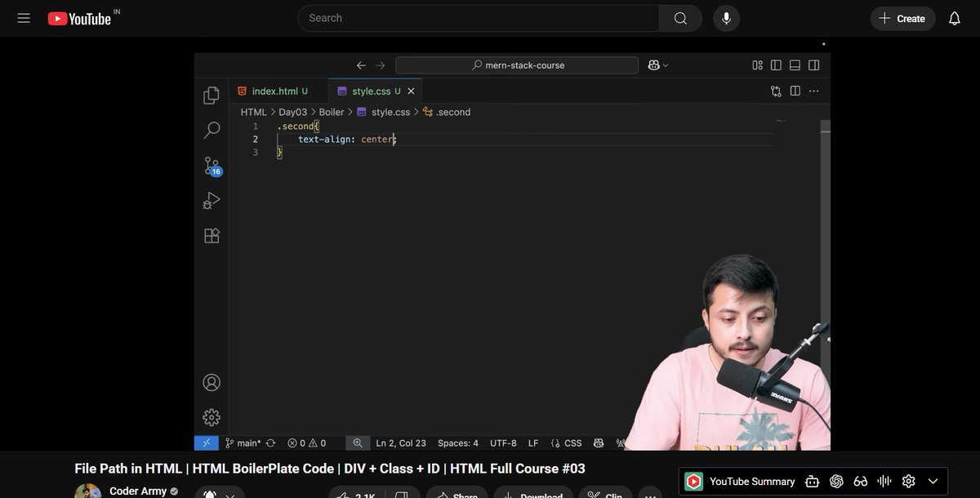Click the Create button on YouTube
Image resolution: width=980 pixels, height=498 pixels.
902,17
